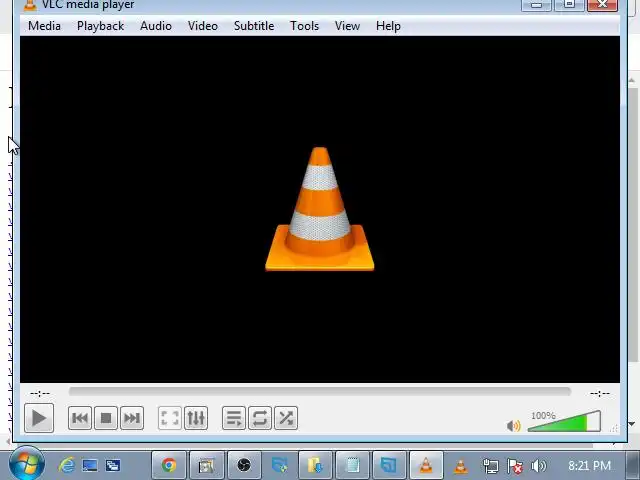
Task: Switch to Chrome in the taskbar
Action: [169, 465]
